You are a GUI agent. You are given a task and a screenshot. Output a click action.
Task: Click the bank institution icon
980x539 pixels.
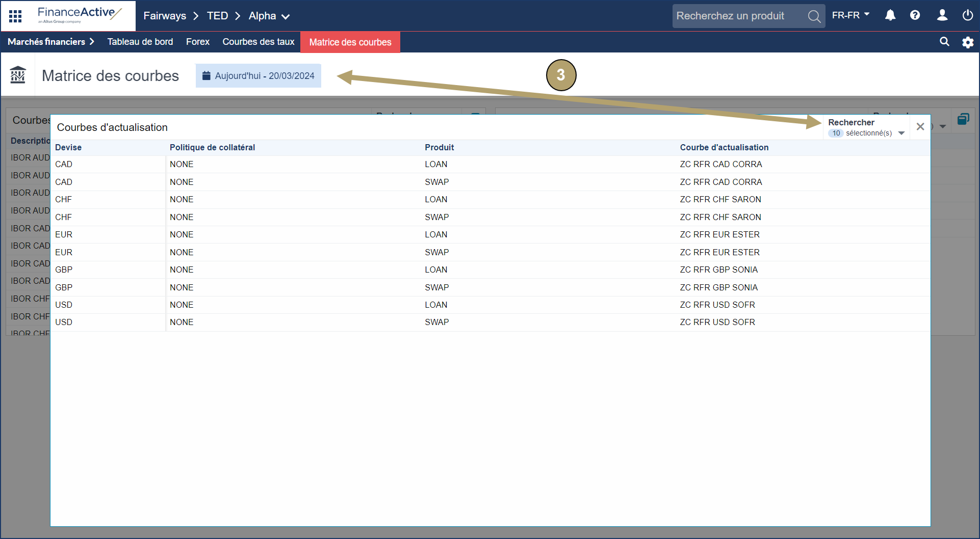(x=18, y=75)
